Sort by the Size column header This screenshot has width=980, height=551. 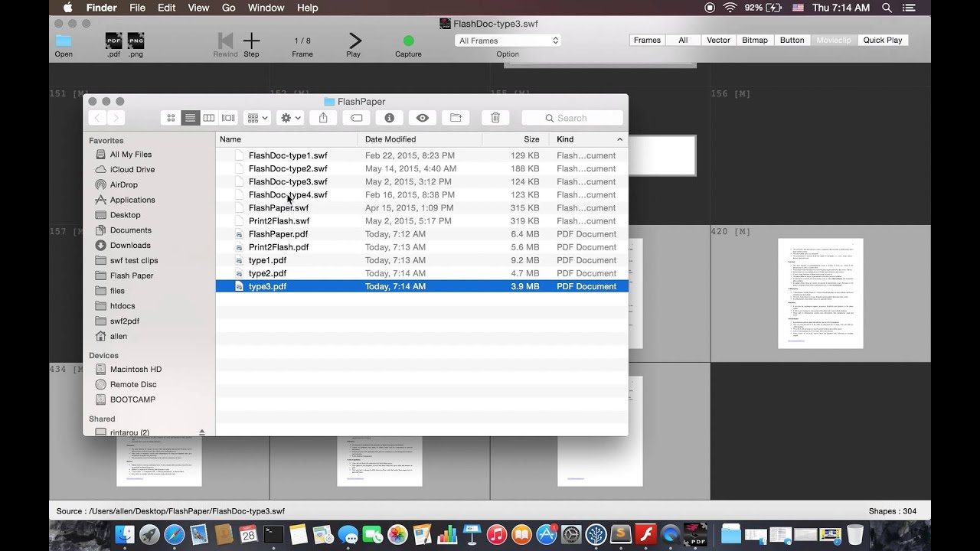click(516, 139)
